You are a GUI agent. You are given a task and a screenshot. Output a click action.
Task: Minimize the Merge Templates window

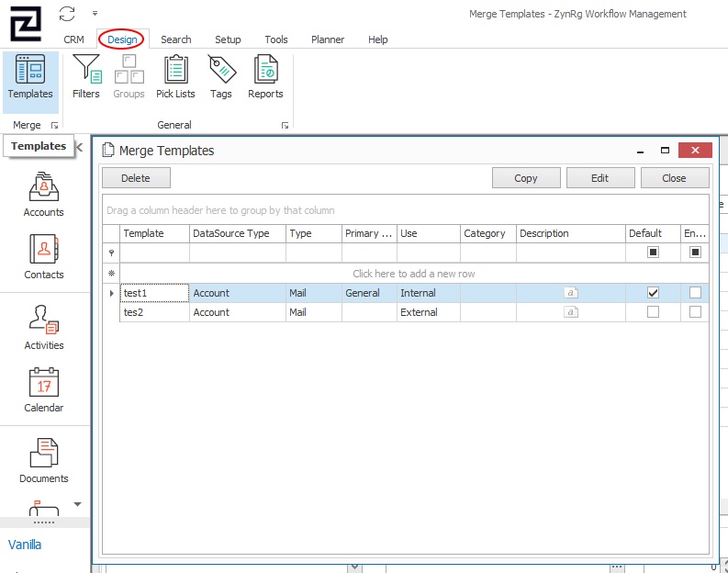click(x=640, y=151)
